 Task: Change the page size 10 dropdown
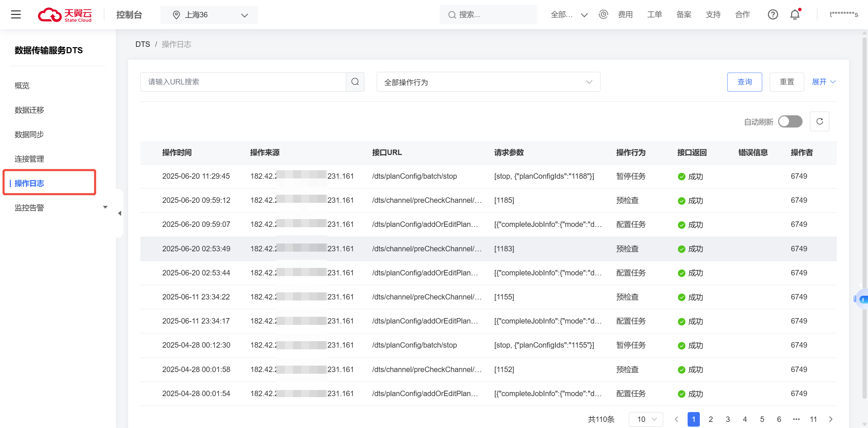pos(646,419)
